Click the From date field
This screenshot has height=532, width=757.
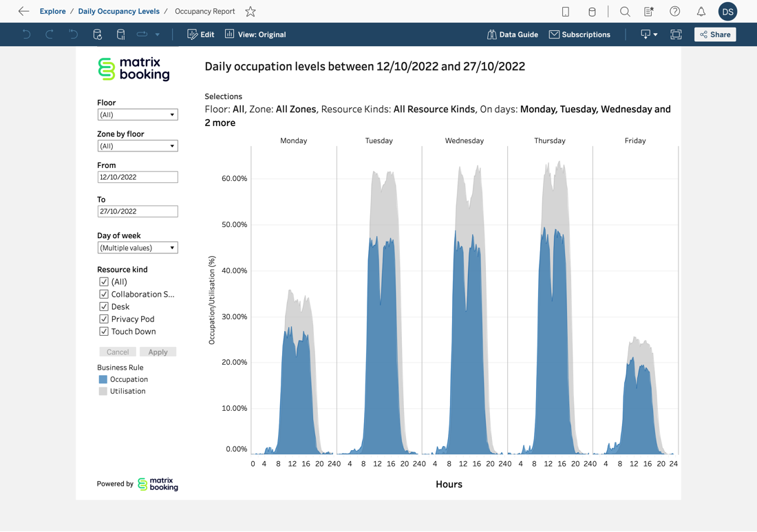click(138, 177)
